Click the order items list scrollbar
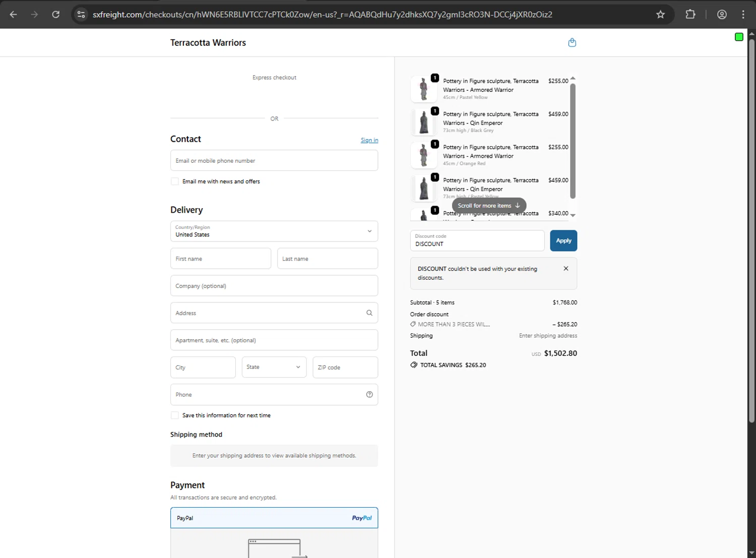Image resolution: width=756 pixels, height=558 pixels. point(573,141)
